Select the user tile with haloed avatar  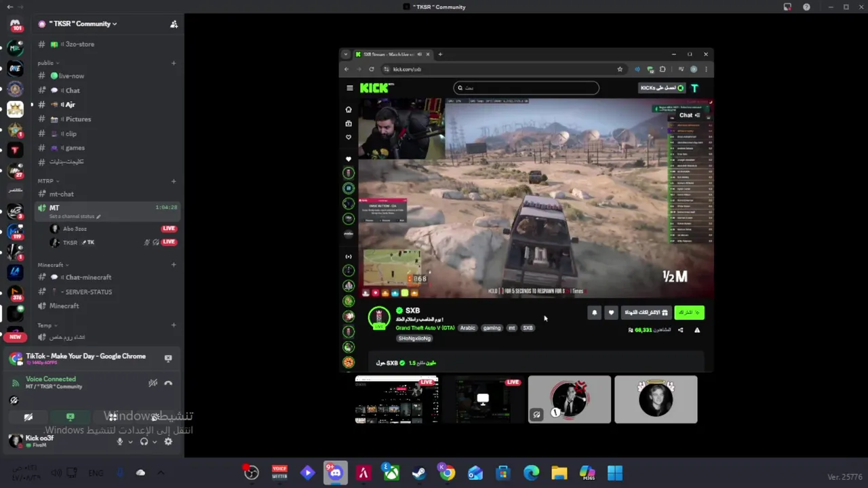click(x=656, y=400)
